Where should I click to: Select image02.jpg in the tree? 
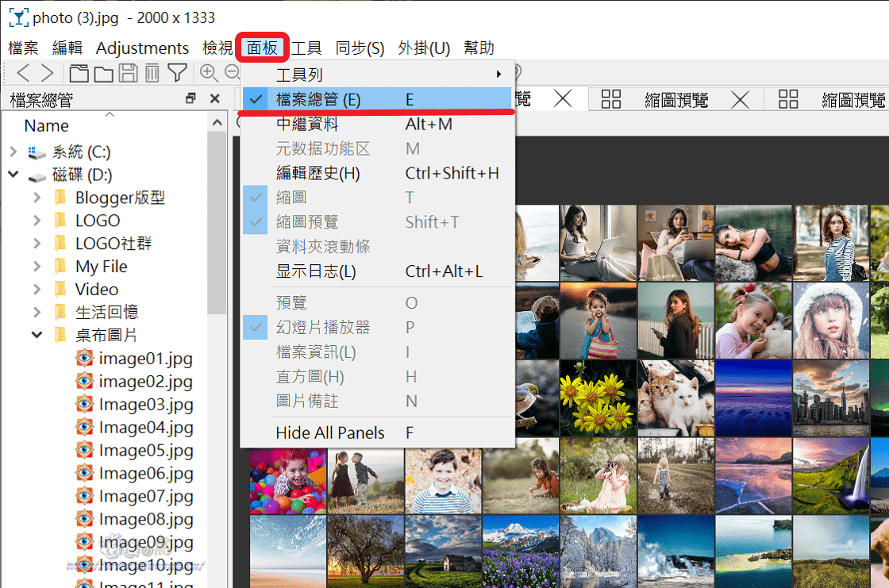pyautogui.click(x=146, y=381)
